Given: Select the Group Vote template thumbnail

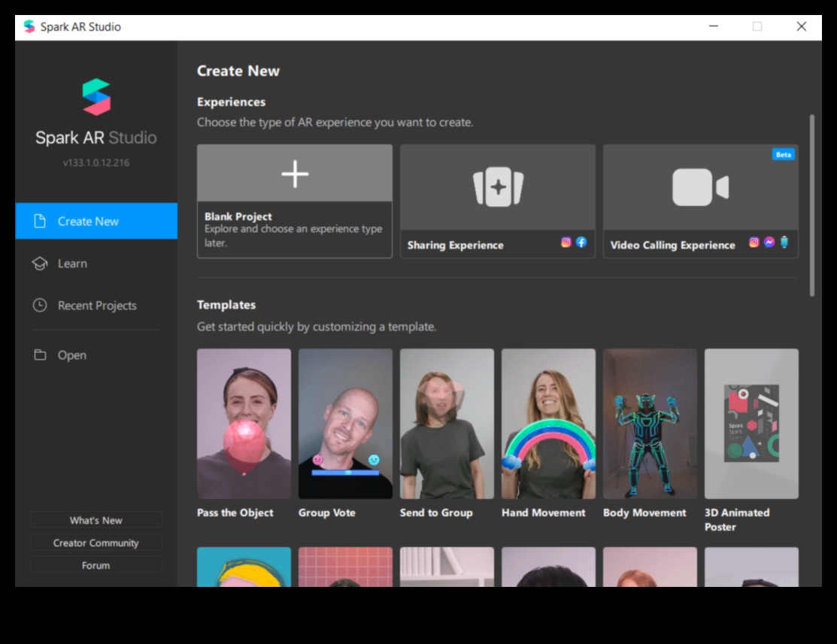Looking at the screenshot, I should [x=345, y=424].
